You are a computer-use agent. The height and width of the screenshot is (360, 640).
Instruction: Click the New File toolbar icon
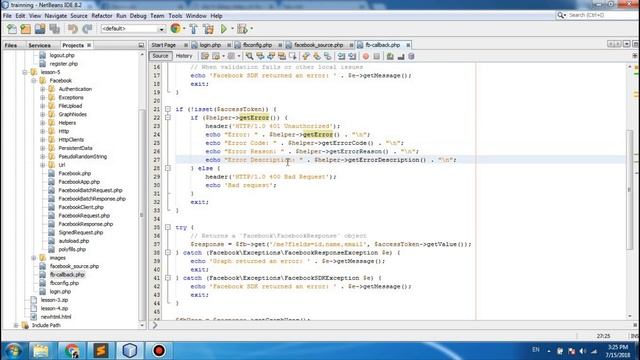12,29
